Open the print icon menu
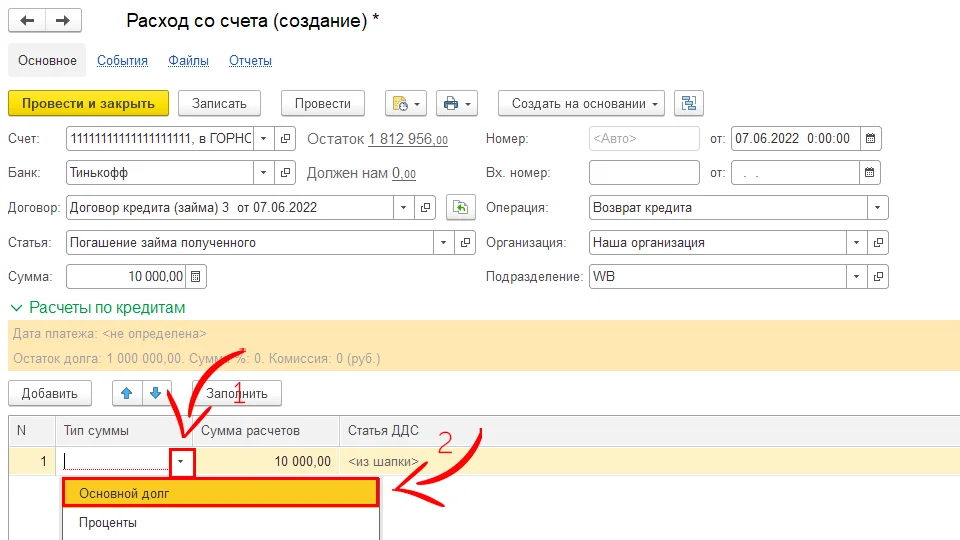This screenshot has width=960, height=540. (x=457, y=103)
